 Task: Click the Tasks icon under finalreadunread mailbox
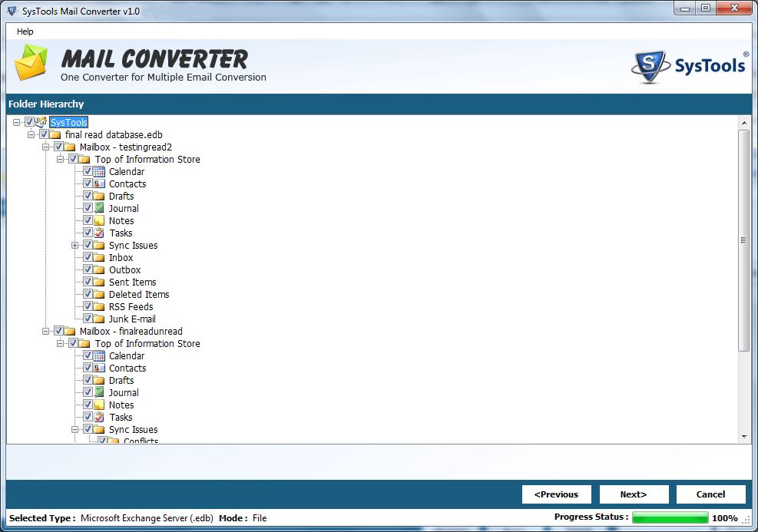[99, 417]
